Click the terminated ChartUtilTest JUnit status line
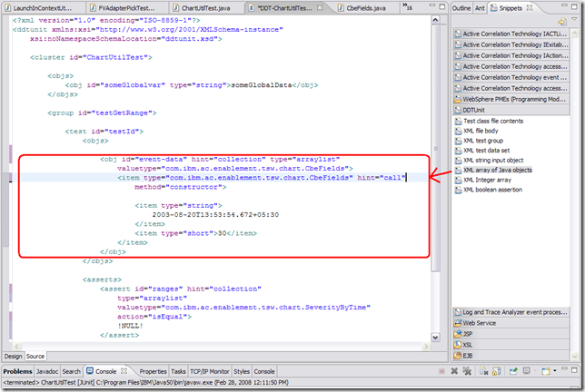Screen dimensions: 585x392 pyautogui.click(x=145, y=382)
